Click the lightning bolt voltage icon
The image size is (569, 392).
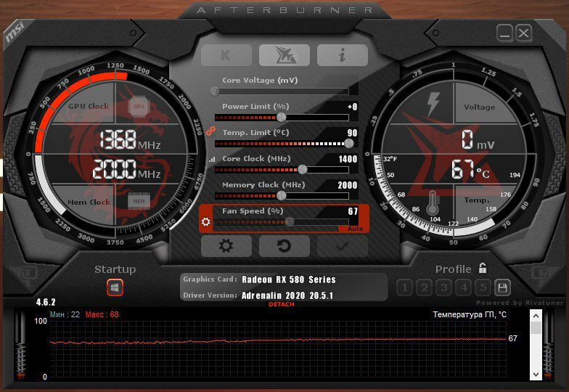click(433, 104)
